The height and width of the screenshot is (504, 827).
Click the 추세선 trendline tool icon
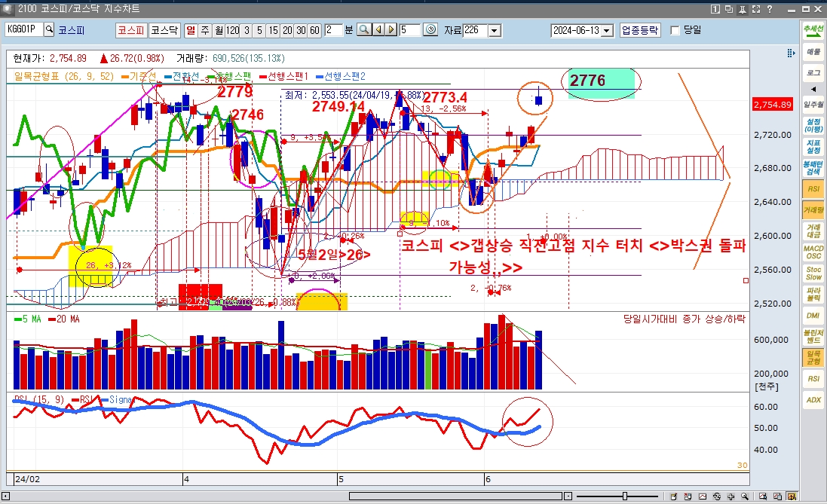tap(813, 31)
